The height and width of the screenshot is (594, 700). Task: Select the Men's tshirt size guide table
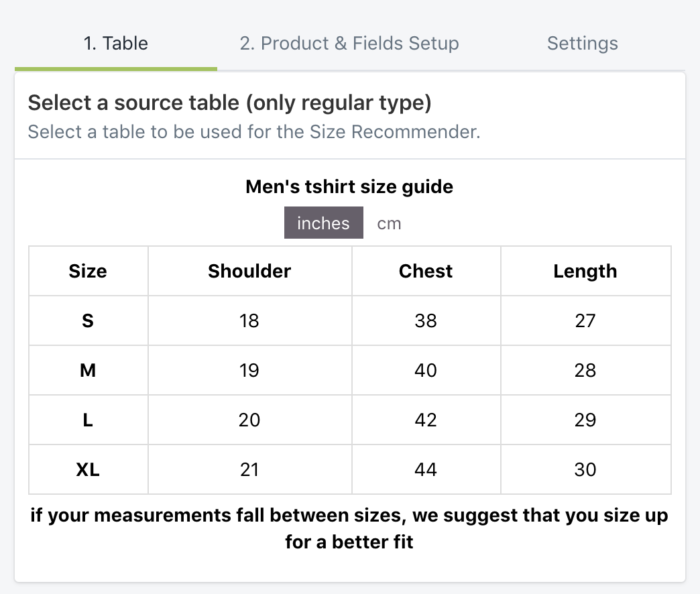click(x=349, y=186)
